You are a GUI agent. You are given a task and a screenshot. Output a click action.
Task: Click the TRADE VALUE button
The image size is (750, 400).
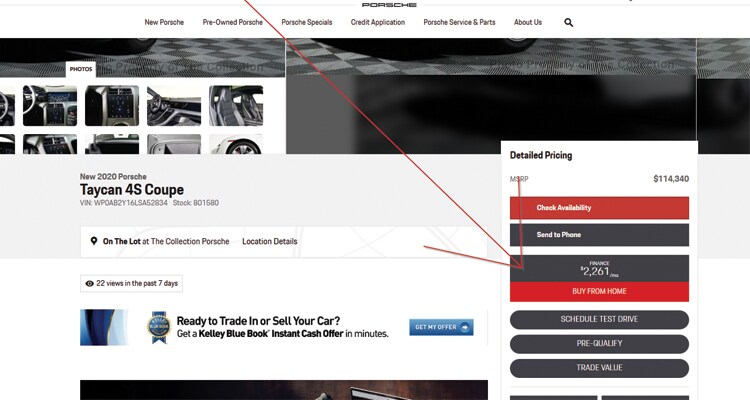599,368
